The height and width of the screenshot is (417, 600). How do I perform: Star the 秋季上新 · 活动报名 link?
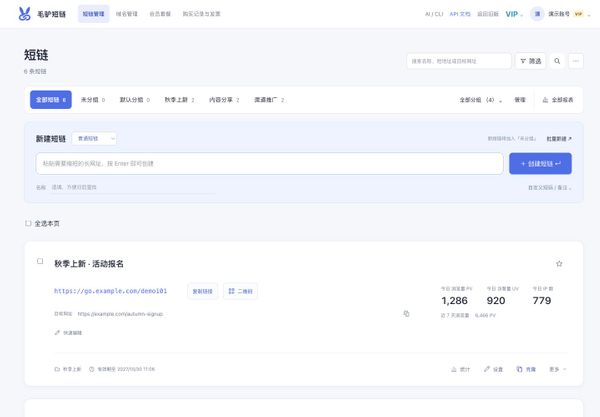coord(559,264)
